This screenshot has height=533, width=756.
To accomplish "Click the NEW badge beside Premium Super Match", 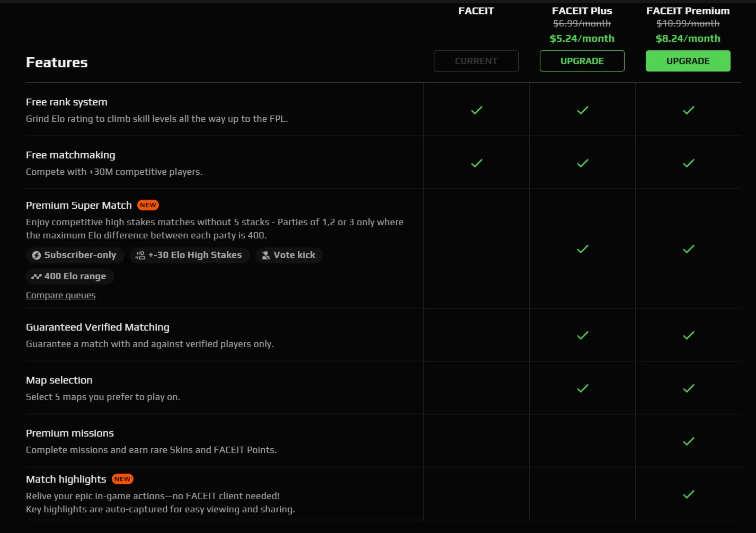I will 148,205.
